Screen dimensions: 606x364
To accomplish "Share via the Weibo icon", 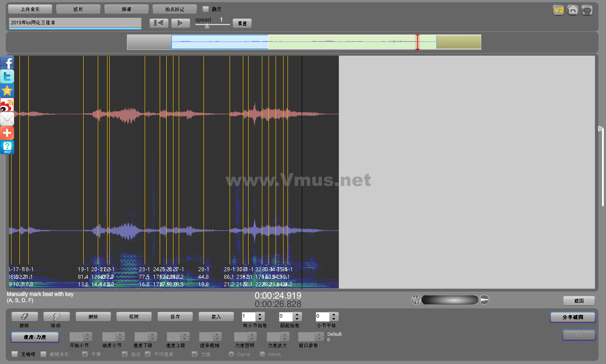I will tap(7, 105).
